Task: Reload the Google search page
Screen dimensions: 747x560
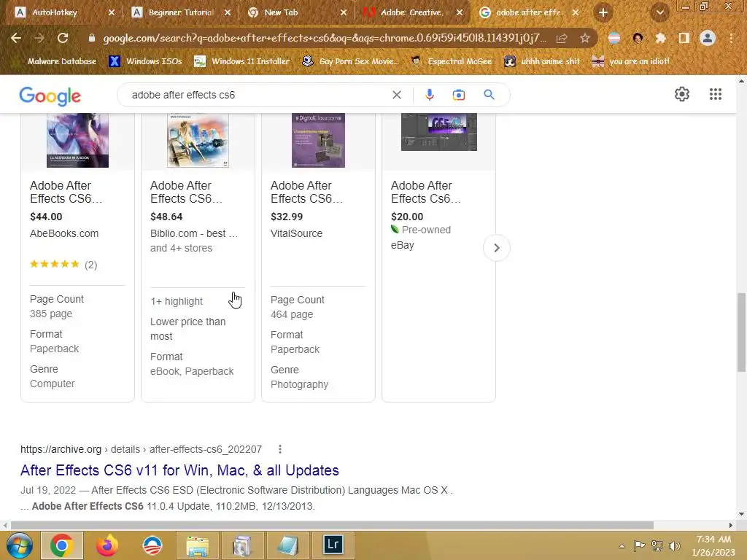Action: (63, 38)
